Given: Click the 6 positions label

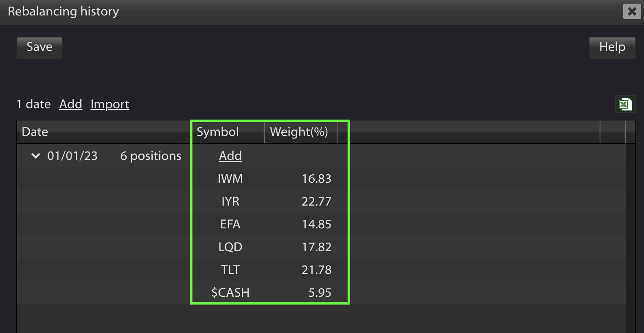Looking at the screenshot, I should 151,156.
